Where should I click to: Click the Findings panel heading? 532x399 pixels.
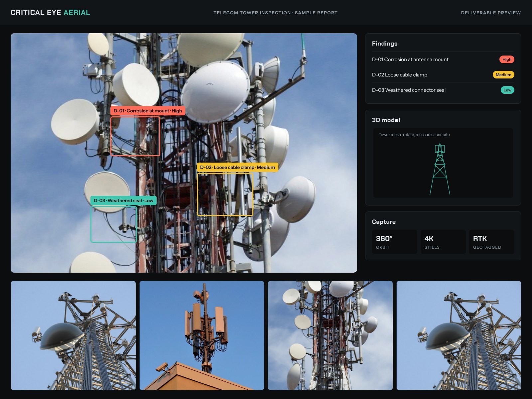tap(385, 44)
